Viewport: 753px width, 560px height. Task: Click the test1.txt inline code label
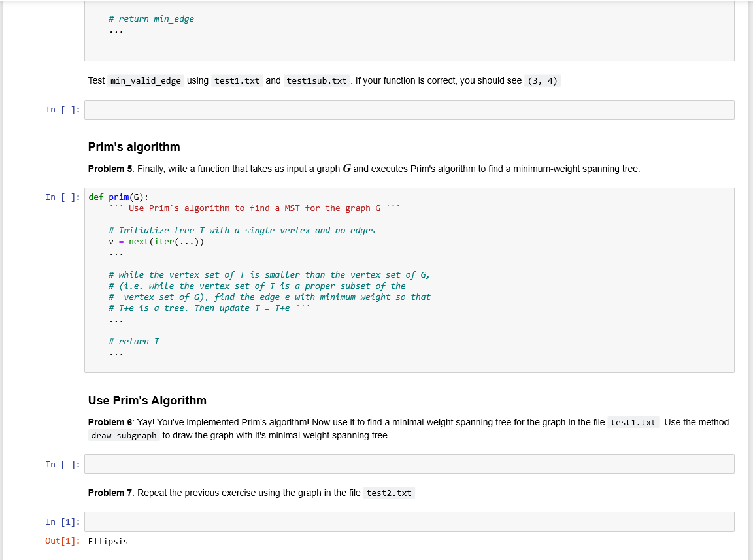237,80
